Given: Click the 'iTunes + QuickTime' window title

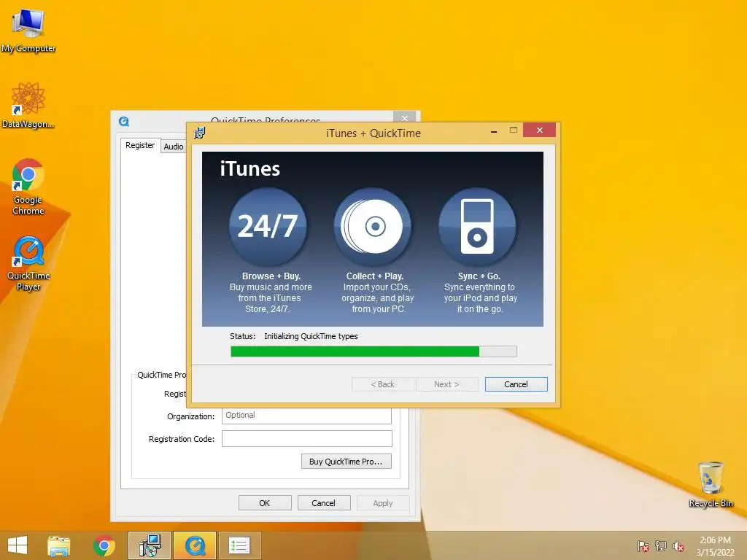Looking at the screenshot, I should click(373, 133).
